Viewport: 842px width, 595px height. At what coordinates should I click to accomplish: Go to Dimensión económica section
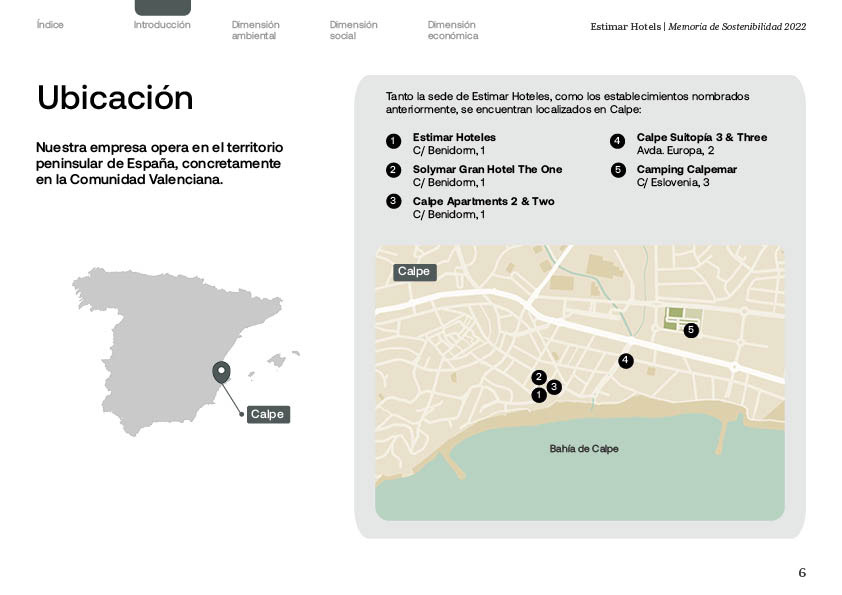tap(453, 30)
